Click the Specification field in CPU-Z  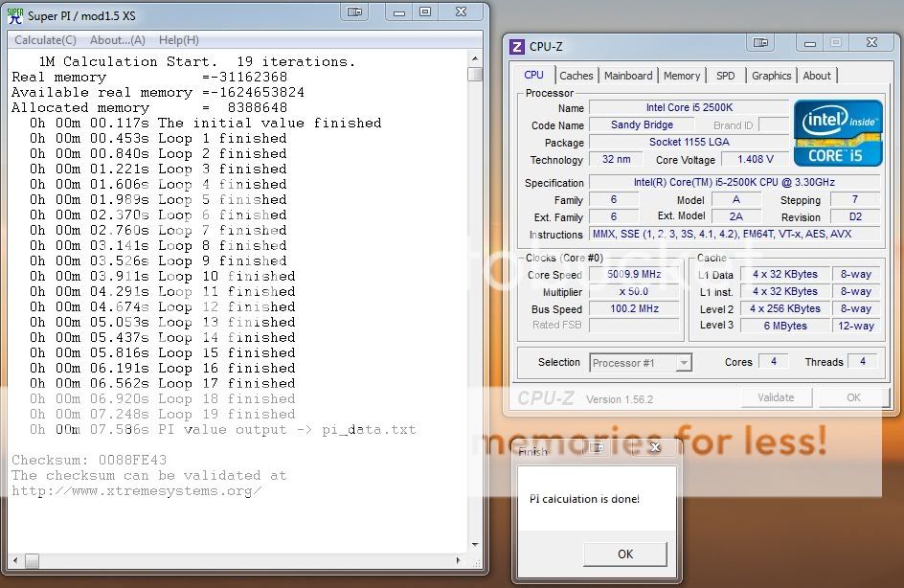(734, 182)
